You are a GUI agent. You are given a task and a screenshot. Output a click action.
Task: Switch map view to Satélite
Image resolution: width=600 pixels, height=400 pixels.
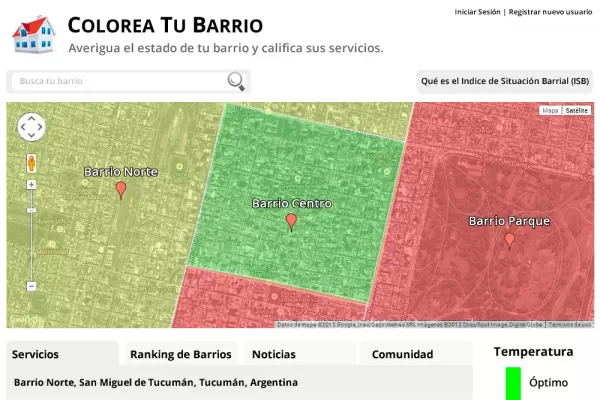tap(576, 110)
